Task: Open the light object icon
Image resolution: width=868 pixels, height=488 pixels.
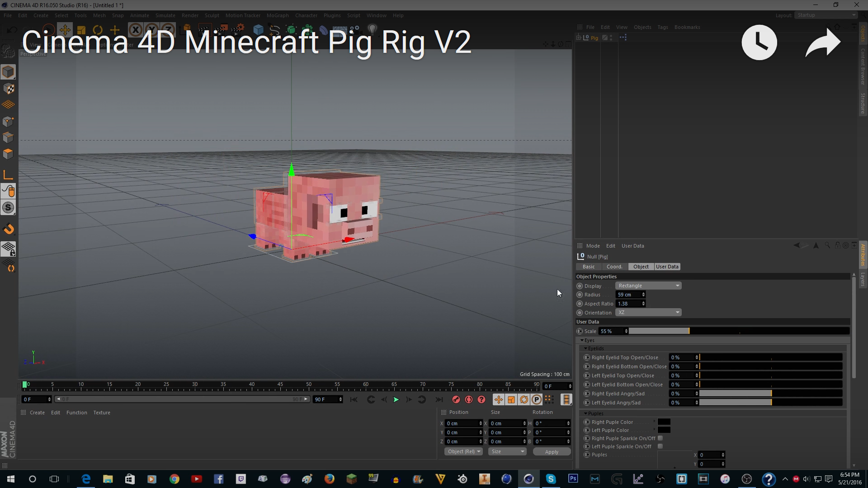Action: tap(372, 30)
